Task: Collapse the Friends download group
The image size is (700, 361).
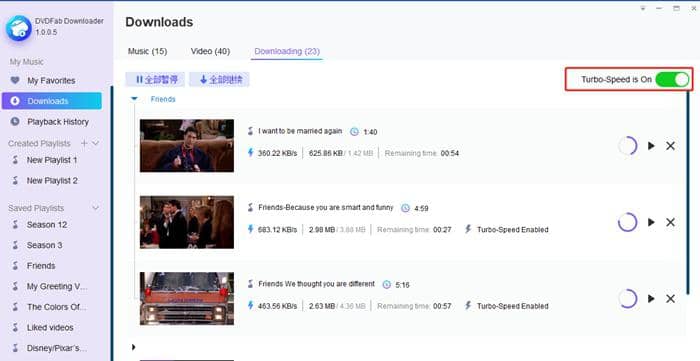Action: click(x=134, y=99)
